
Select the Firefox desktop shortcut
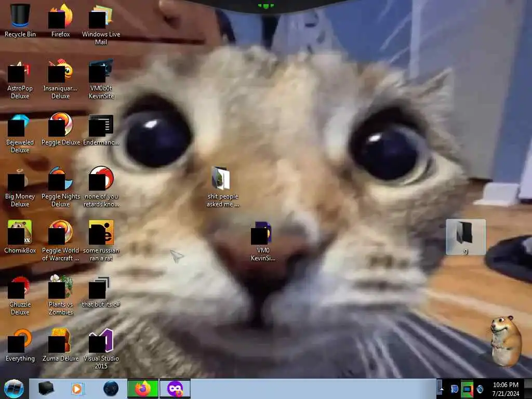click(60, 20)
